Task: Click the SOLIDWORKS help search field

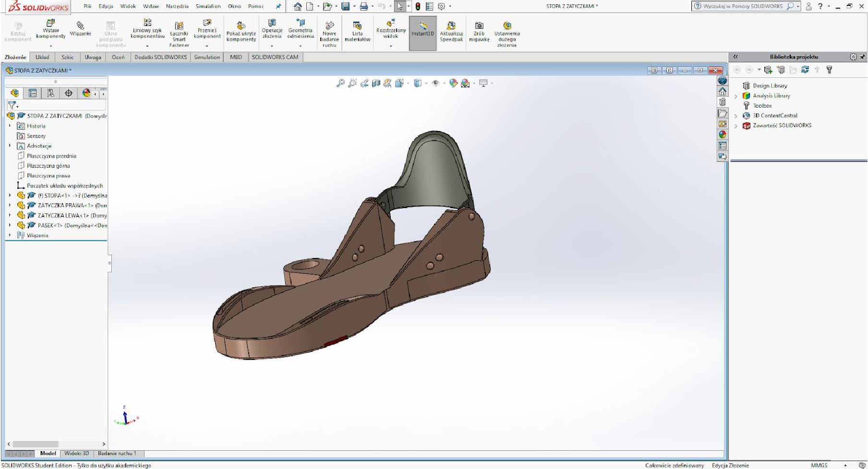Action: pos(742,6)
